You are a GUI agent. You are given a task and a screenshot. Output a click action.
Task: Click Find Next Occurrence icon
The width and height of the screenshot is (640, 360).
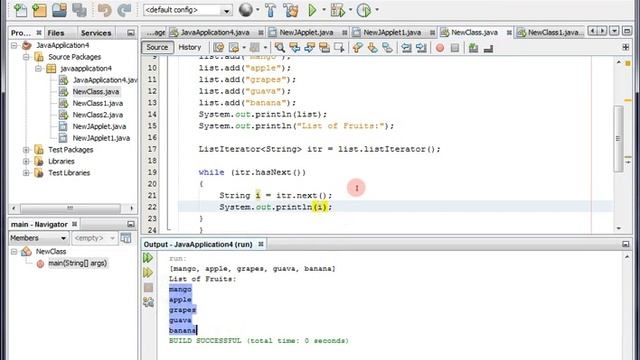pyautogui.click(x=309, y=48)
